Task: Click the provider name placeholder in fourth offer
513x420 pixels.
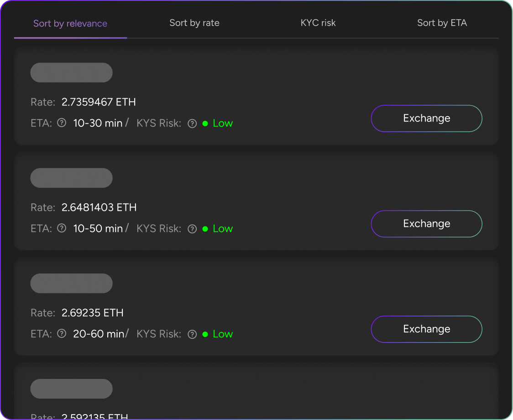Action: click(71, 389)
